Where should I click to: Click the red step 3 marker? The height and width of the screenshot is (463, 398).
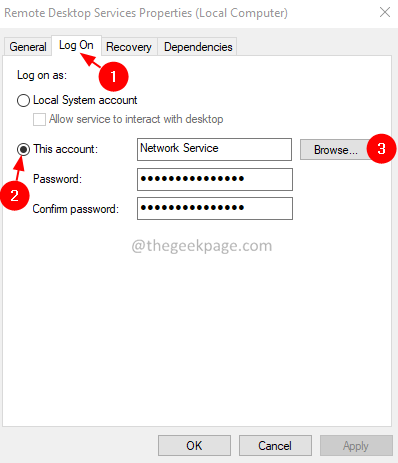(x=381, y=149)
